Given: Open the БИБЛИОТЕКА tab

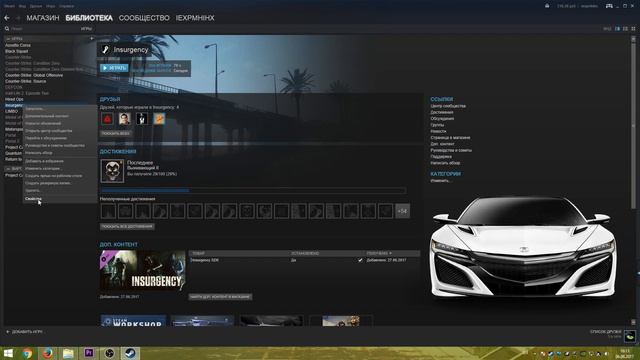Looking at the screenshot, I should [89, 18].
